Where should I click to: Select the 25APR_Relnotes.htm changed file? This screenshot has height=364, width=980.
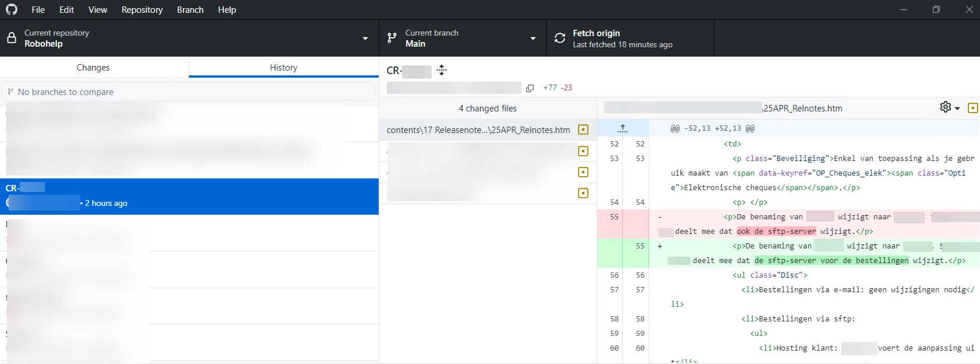click(488, 130)
